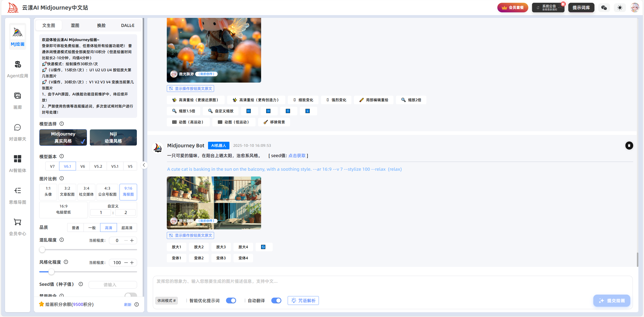Click the regenerate refresh icon button

pyautogui.click(x=263, y=247)
